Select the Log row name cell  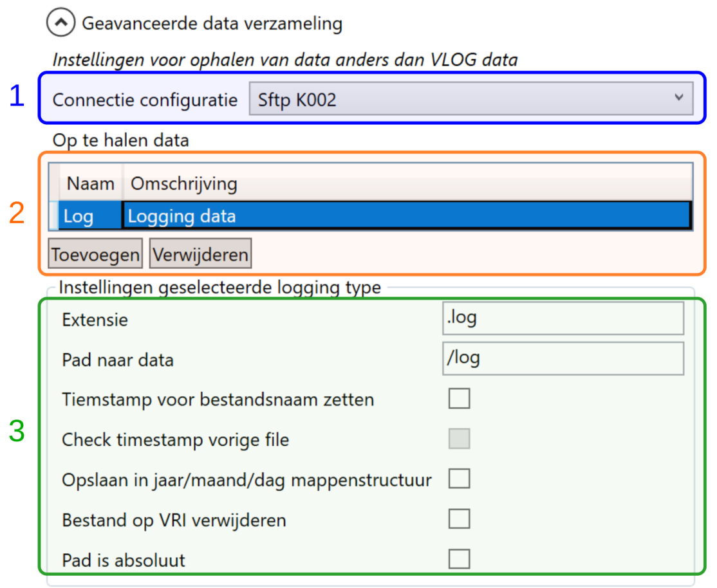[x=90, y=216]
